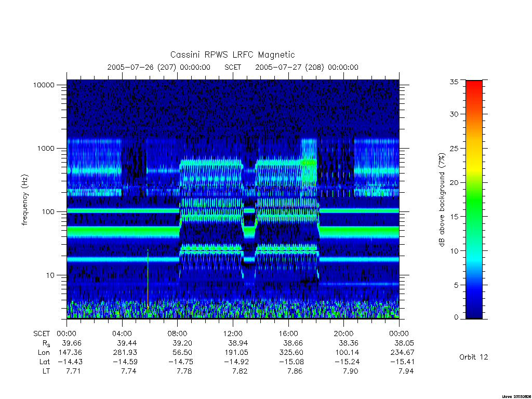Click the 'Lat' ephemeris row label
The image size is (532, 399).
45,362
